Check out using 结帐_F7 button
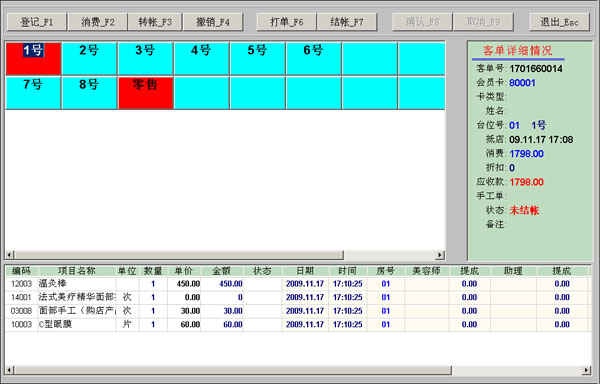600x384 pixels. (347, 22)
